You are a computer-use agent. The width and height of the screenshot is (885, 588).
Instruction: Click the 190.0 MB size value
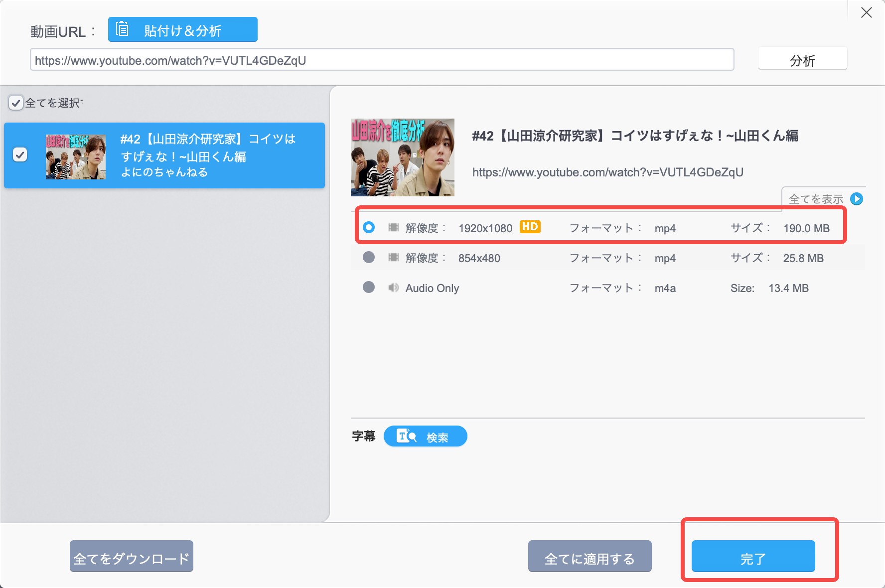[x=807, y=228]
